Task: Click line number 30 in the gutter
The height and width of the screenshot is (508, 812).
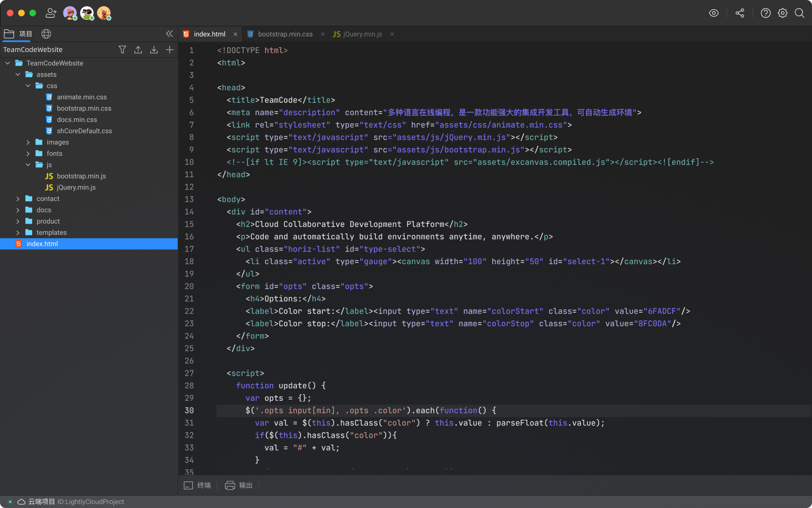Action: pos(189,411)
